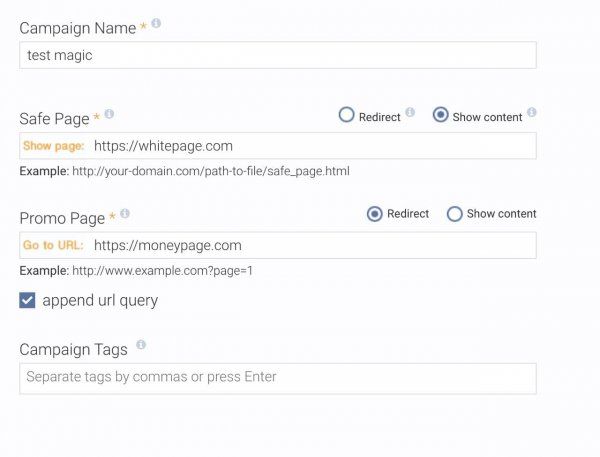Click the orange "Show page:" prefix label
This screenshot has height=457, width=600.
pos(54,146)
